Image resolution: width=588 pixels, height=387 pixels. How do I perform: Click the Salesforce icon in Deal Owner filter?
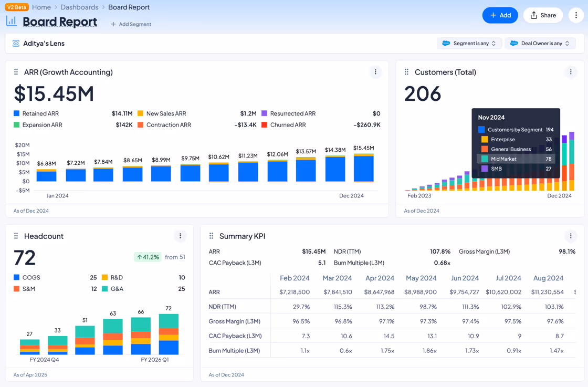pyautogui.click(x=514, y=43)
